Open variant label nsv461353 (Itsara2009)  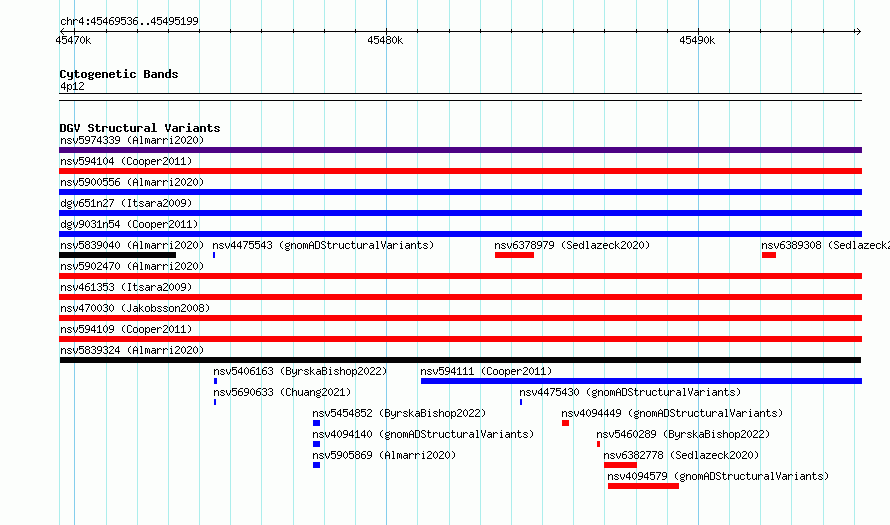pyautogui.click(x=126, y=287)
